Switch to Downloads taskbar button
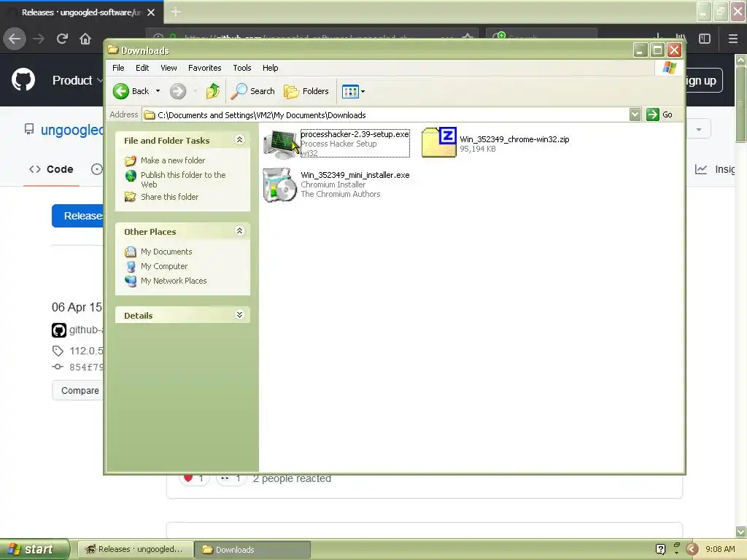The height and width of the screenshot is (560, 747). pyautogui.click(x=252, y=550)
